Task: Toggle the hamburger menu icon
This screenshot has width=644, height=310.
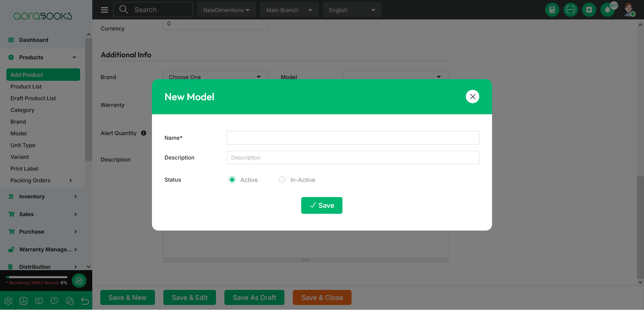Action: 105,10
